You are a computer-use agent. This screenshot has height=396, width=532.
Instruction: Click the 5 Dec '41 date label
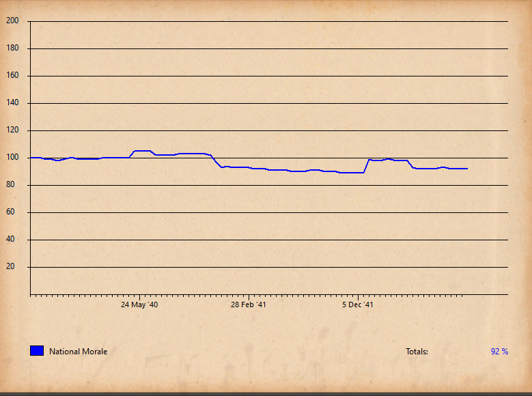click(x=358, y=305)
